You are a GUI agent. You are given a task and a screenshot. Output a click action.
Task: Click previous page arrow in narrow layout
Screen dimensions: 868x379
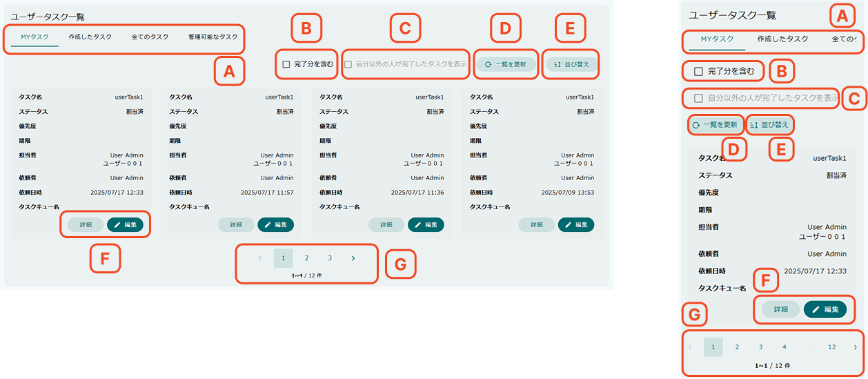pyautogui.click(x=689, y=347)
